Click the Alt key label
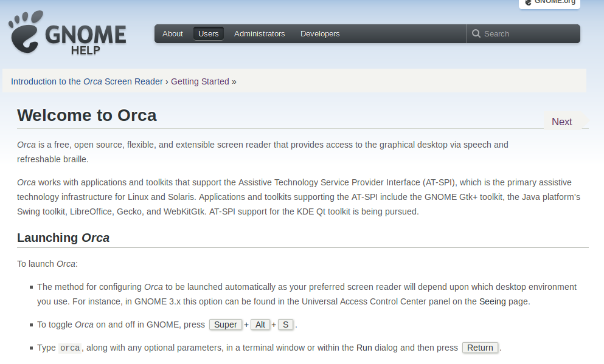Image resolution: width=604 pixels, height=364 pixels. point(260,325)
